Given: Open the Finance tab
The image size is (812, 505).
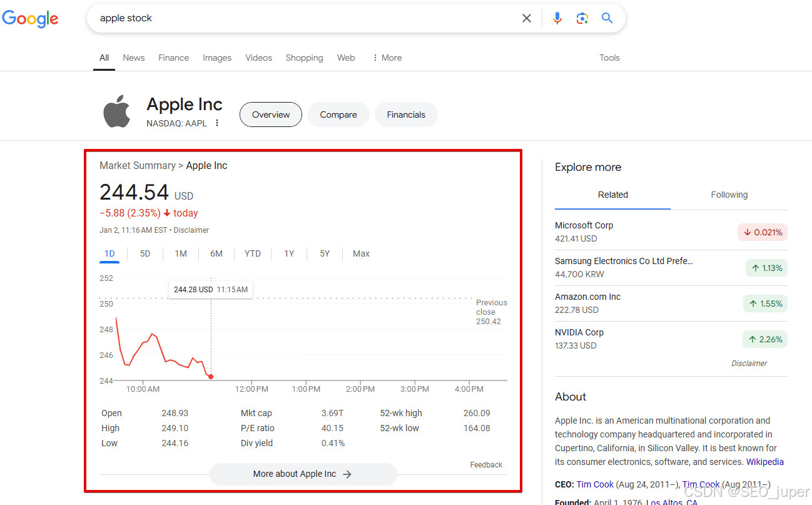Looking at the screenshot, I should [174, 58].
